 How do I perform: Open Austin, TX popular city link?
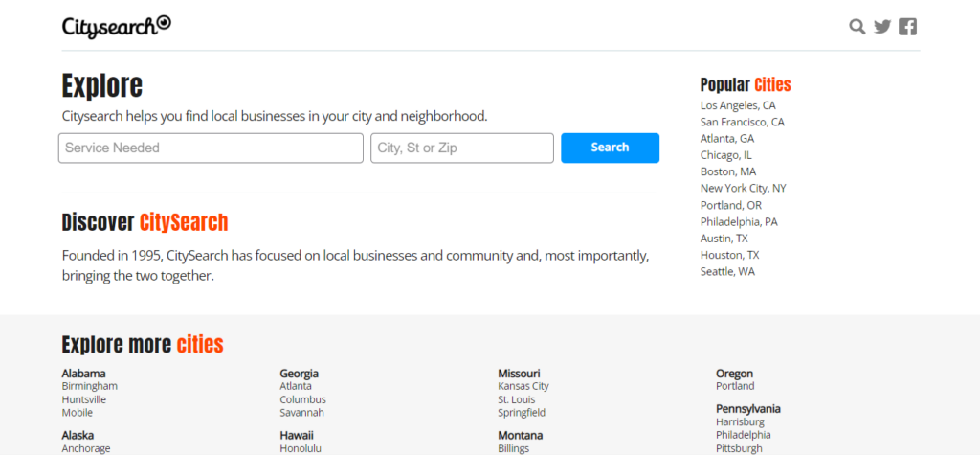724,239
